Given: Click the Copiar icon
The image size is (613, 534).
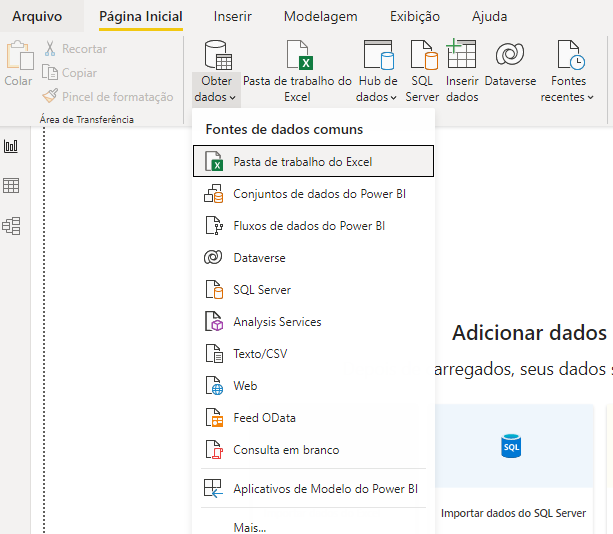Looking at the screenshot, I should [x=50, y=72].
